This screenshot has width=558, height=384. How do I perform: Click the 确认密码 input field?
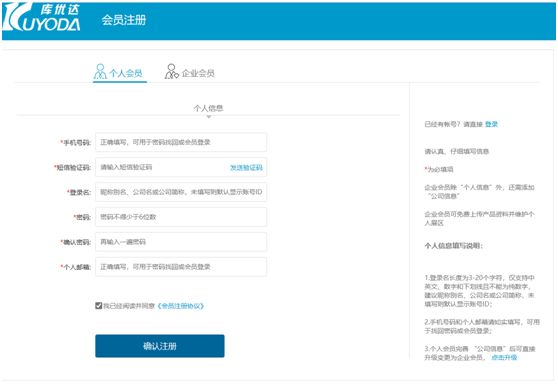tap(181, 242)
